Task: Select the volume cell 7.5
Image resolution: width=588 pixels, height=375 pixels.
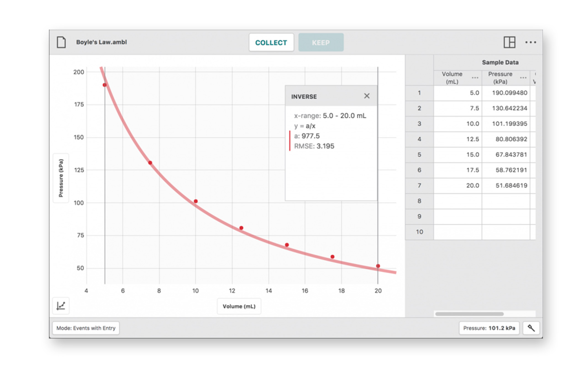Action: click(458, 108)
